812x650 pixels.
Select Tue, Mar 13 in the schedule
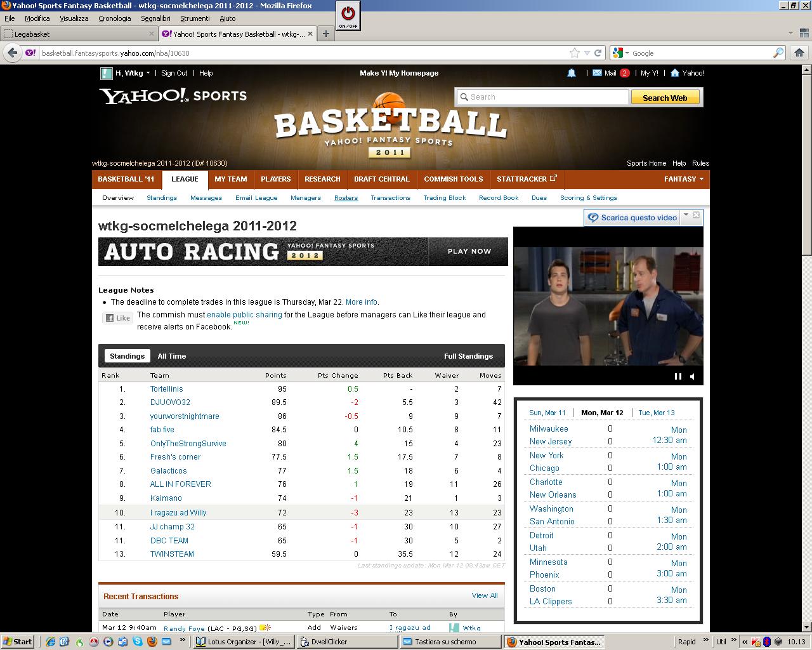click(656, 413)
